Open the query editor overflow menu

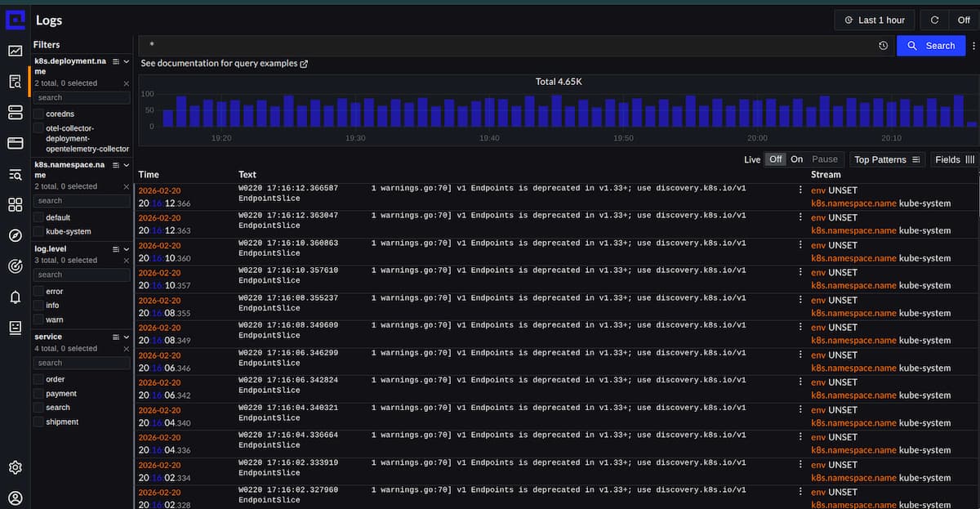(974, 46)
